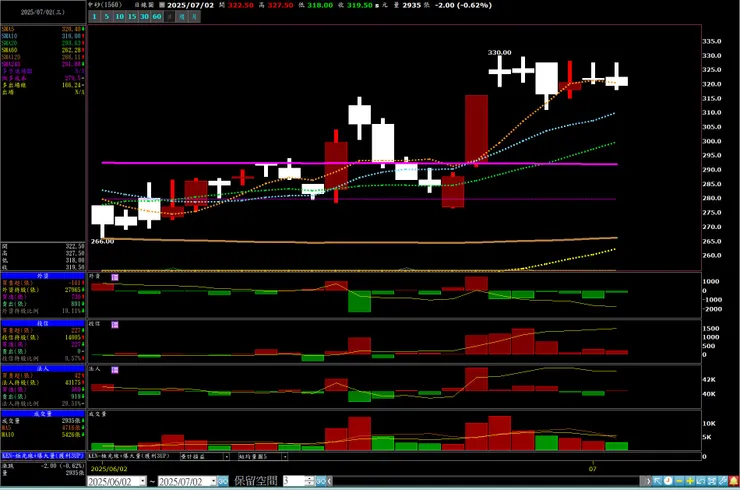Select the daily (日) chart period button
This screenshot has height=490, width=740.
169,17
